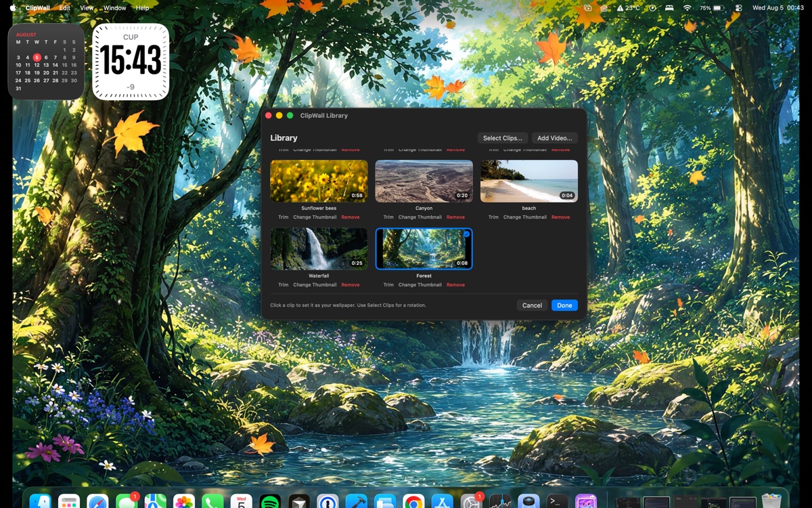Click the play circle menu bar icon
Viewport: 812px width, 508px height.
pos(652,8)
